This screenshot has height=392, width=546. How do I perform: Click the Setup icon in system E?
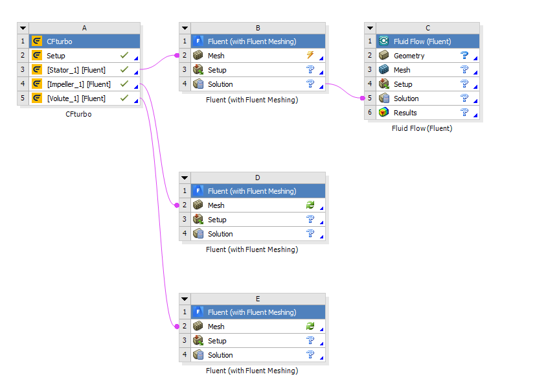tap(198, 341)
